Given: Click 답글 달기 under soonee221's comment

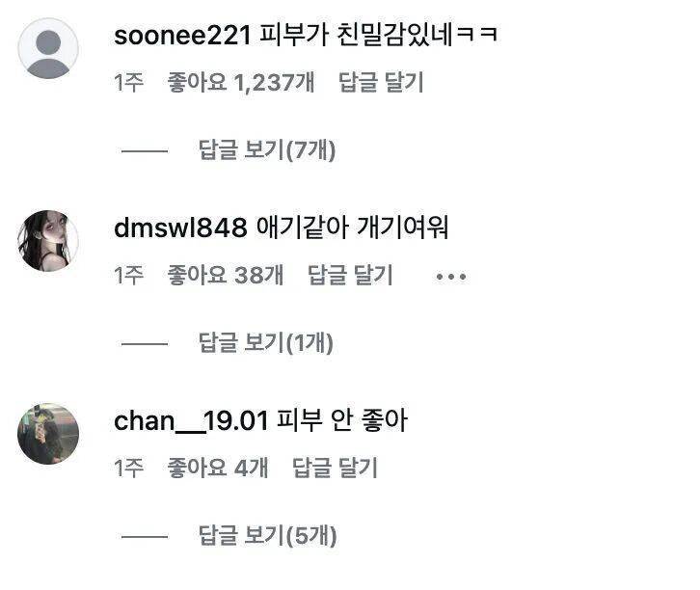Looking at the screenshot, I should 381,82.
